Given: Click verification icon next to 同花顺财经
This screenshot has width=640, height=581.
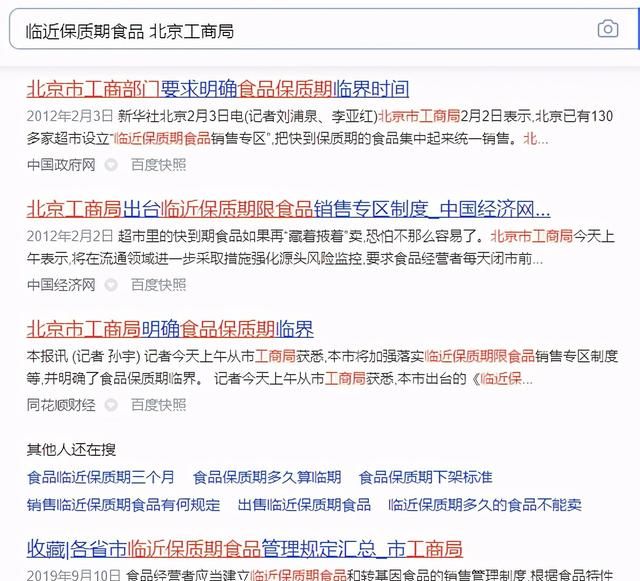Looking at the screenshot, I should coord(111,405).
